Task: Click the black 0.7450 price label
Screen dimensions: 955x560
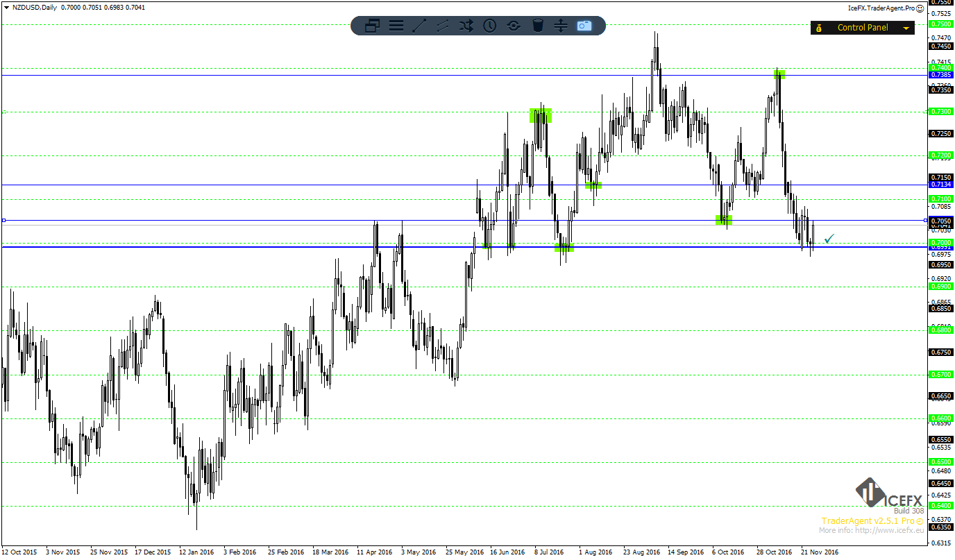Action: point(941,46)
